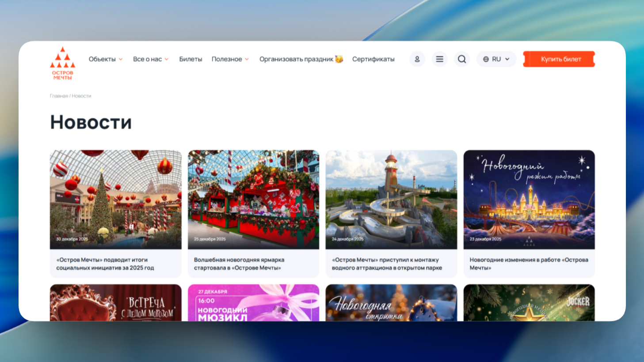The width and height of the screenshot is (644, 362).
Task: Open article about монтаж водного аттракциона
Action: pyautogui.click(x=387, y=264)
